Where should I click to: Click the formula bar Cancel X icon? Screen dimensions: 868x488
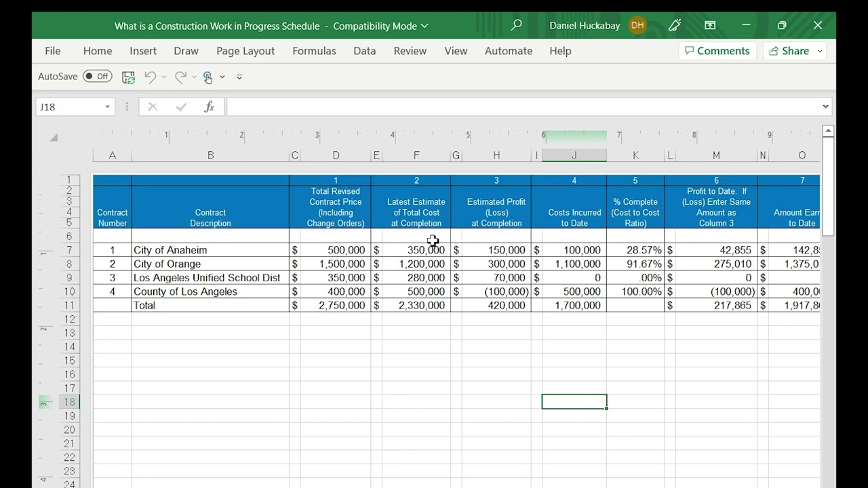153,107
